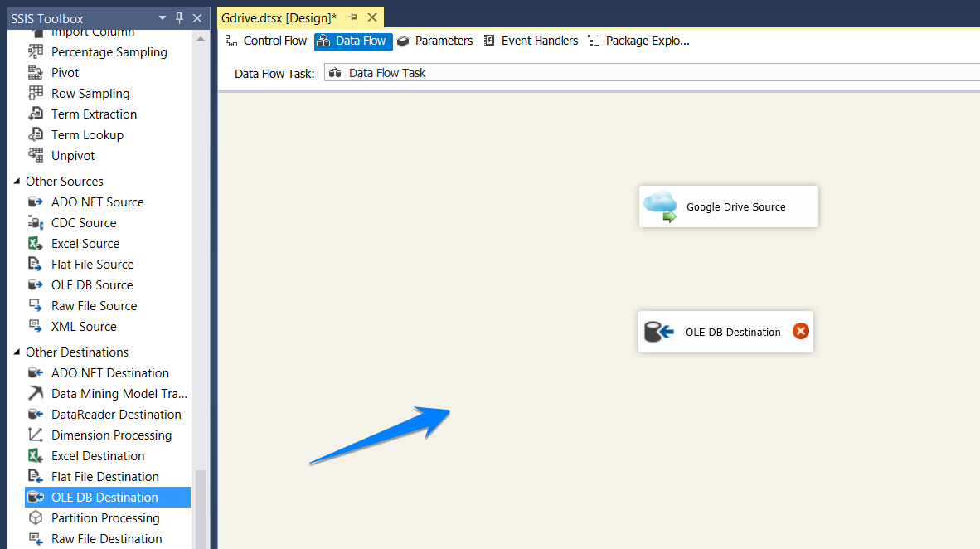
Task: Click the Term Extraction icon
Action: pos(36,114)
